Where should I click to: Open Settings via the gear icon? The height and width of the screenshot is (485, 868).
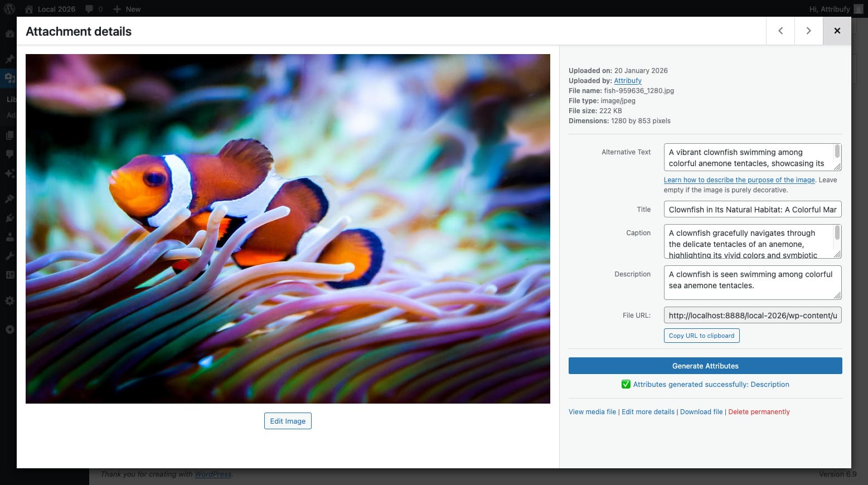[x=9, y=300]
